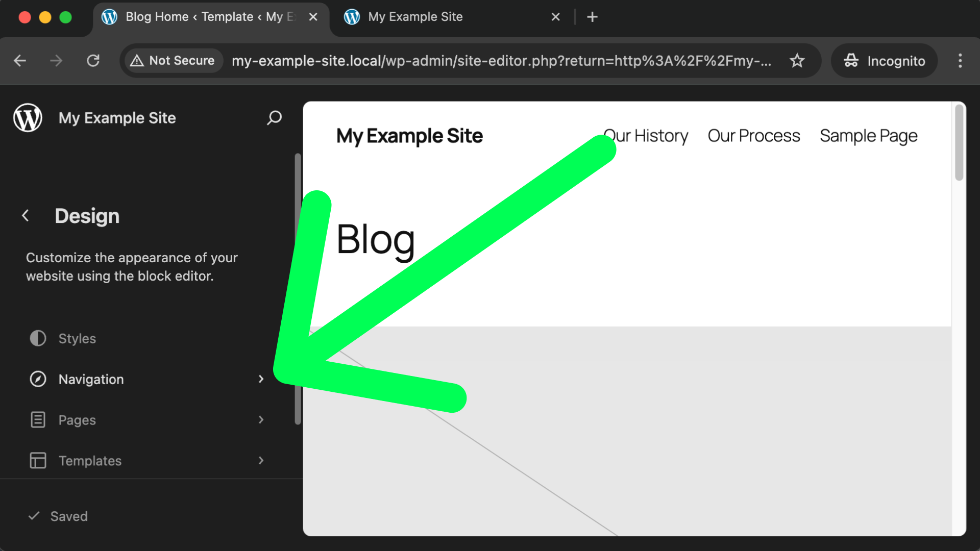Click the Not Secure warning badge
The height and width of the screenshot is (551, 980).
tap(174, 61)
